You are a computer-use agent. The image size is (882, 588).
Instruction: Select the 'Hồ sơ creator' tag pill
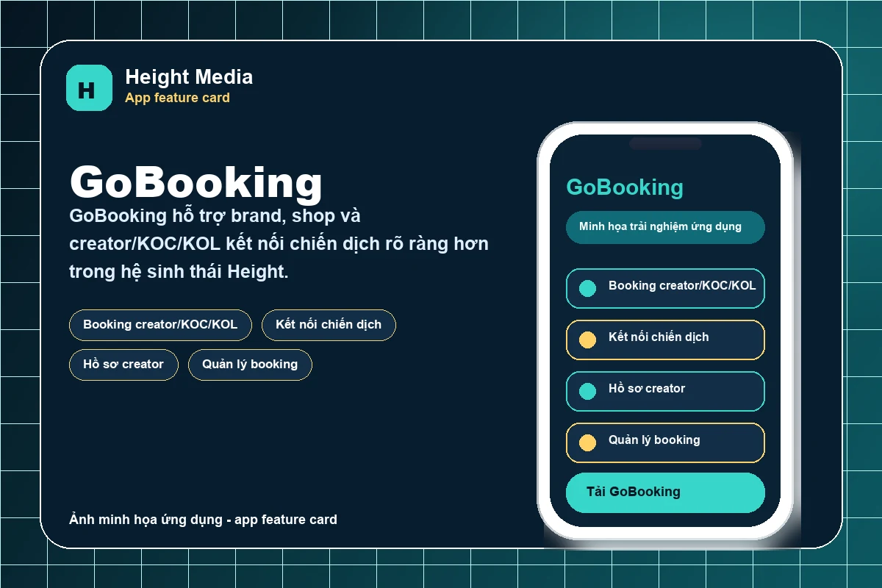[123, 365]
